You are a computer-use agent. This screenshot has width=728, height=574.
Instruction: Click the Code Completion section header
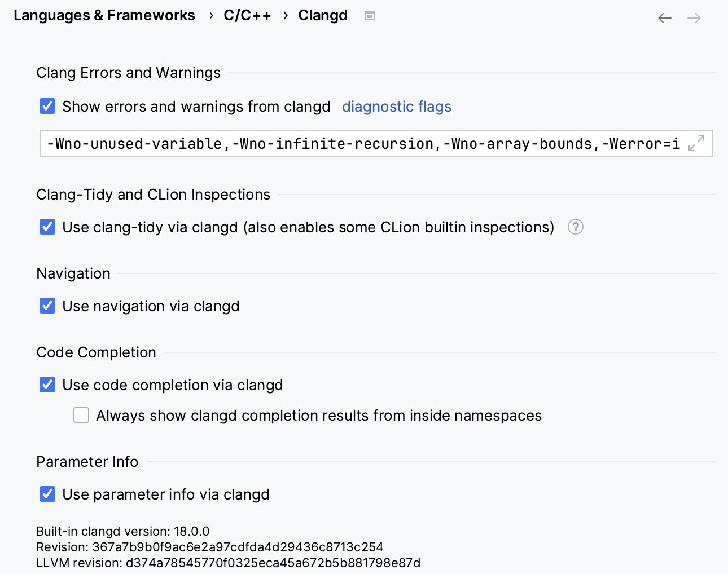pos(96,352)
